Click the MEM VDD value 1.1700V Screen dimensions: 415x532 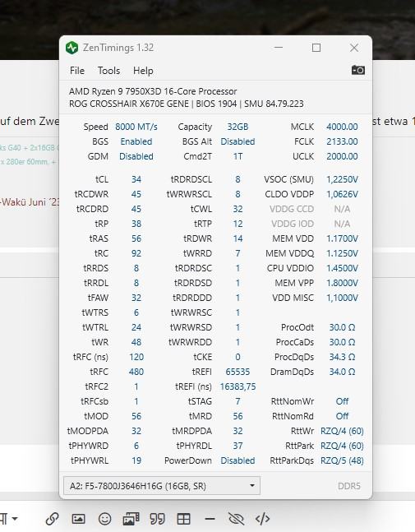coord(342,238)
